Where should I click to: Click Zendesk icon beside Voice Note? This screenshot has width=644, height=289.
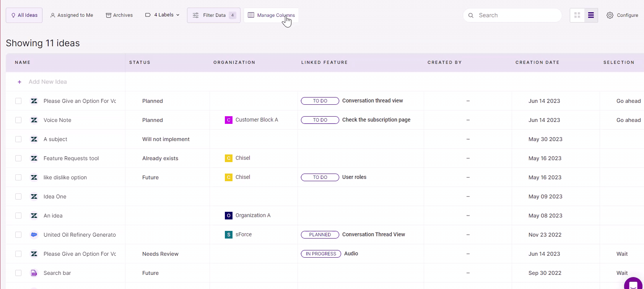pos(34,120)
